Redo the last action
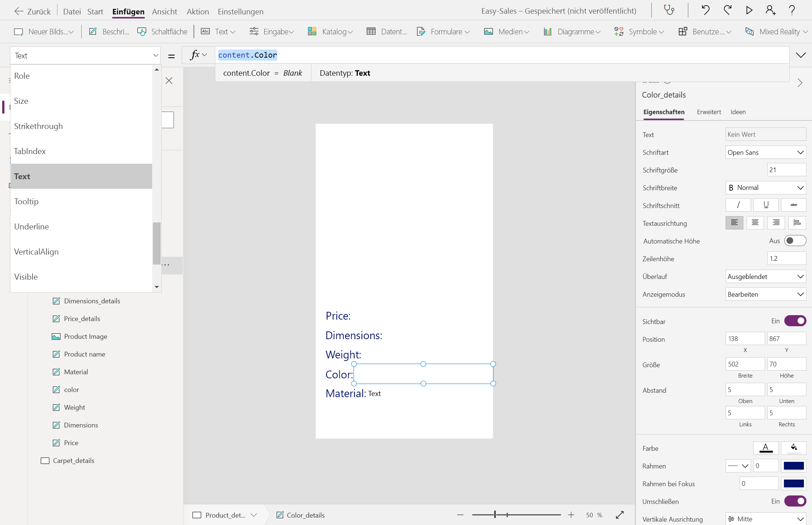The image size is (812, 525). [x=727, y=10]
